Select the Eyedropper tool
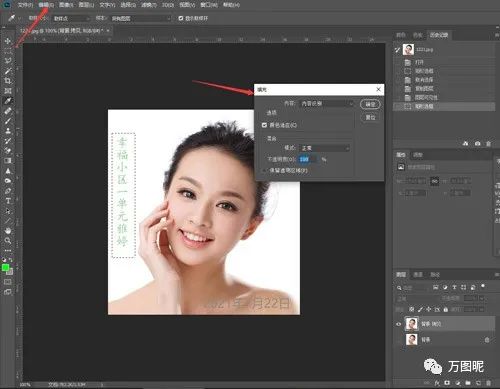Screen dimensions: 500x389 coord(8,101)
